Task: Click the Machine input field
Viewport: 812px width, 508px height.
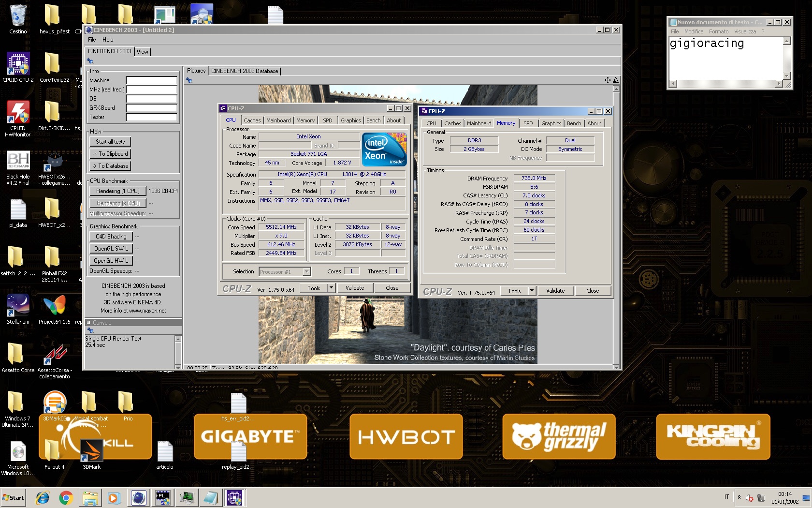Action: coord(152,80)
